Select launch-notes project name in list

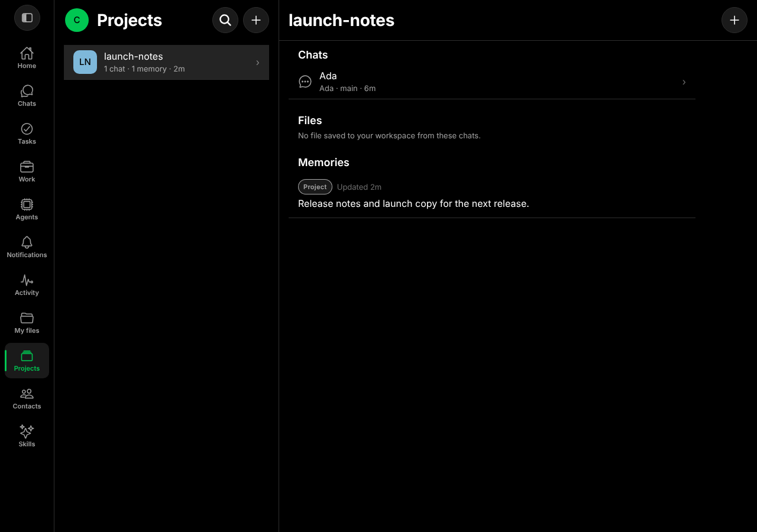point(134,56)
